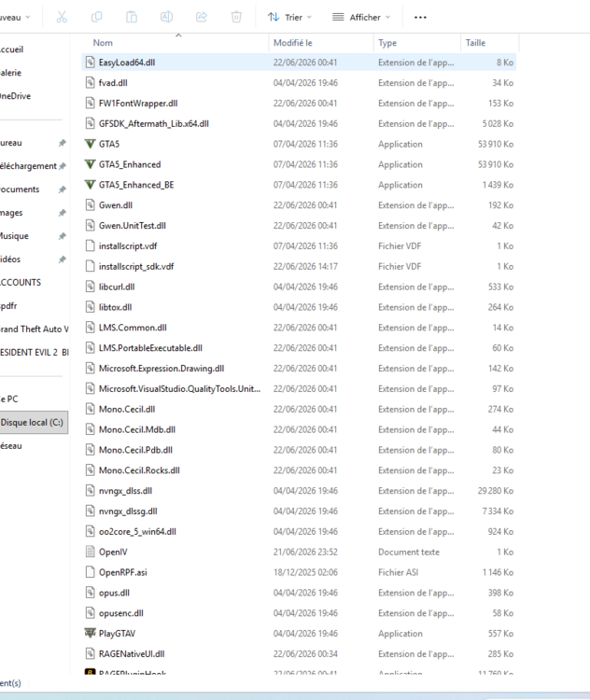The image size is (590, 700).
Task: Click the OpenRPF.asi file icon
Action: [x=90, y=572]
